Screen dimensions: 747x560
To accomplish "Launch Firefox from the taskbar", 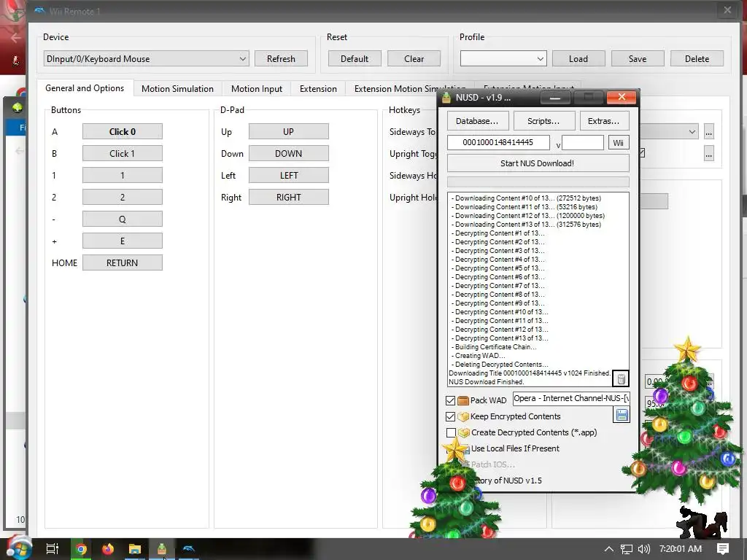I will click(108, 549).
